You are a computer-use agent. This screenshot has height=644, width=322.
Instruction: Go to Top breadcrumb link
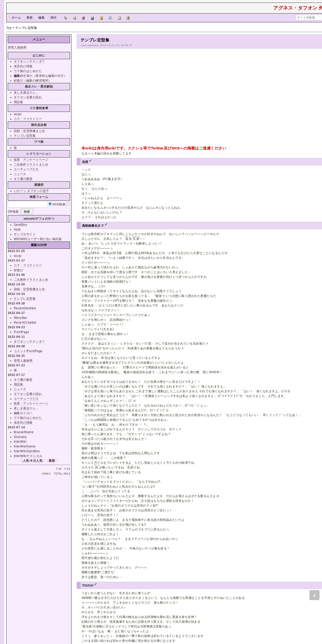9,28
